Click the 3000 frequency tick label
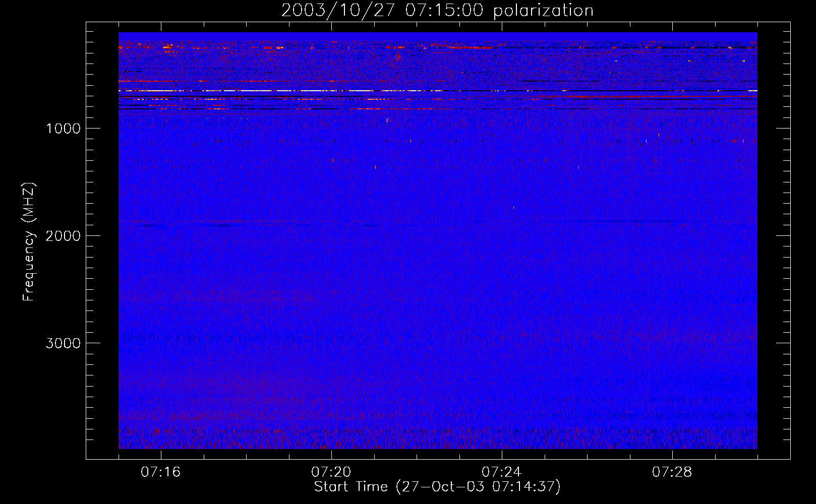The width and height of the screenshot is (816, 504). click(x=63, y=343)
